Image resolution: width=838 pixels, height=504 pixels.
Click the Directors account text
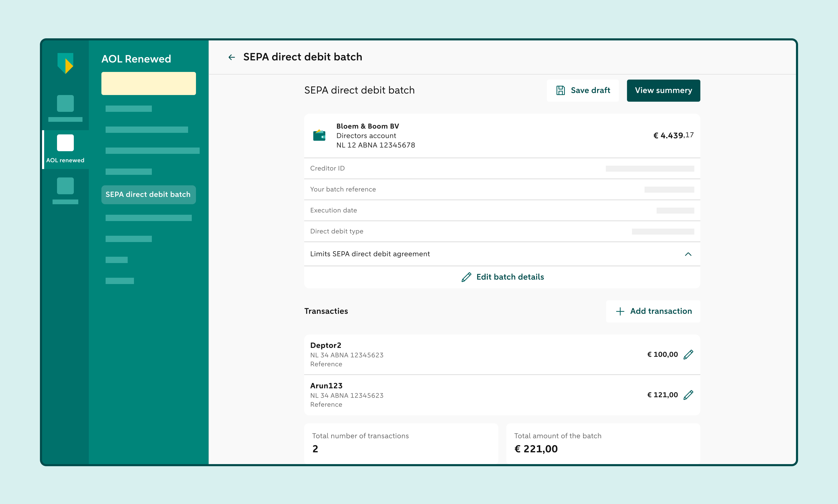click(x=366, y=136)
